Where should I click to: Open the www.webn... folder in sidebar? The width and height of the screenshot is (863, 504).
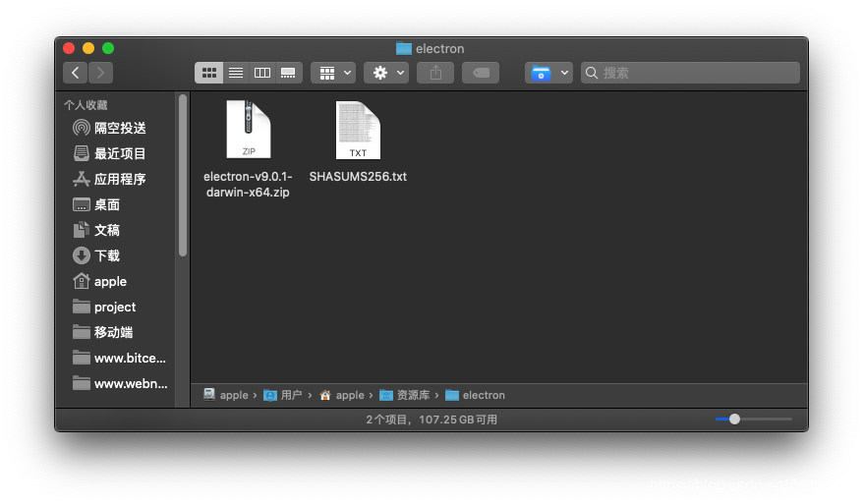click(120, 383)
